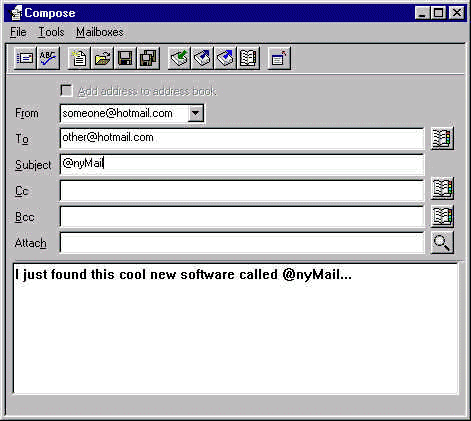The image size is (471, 421).
Task: Open the File menu
Action: [18, 32]
